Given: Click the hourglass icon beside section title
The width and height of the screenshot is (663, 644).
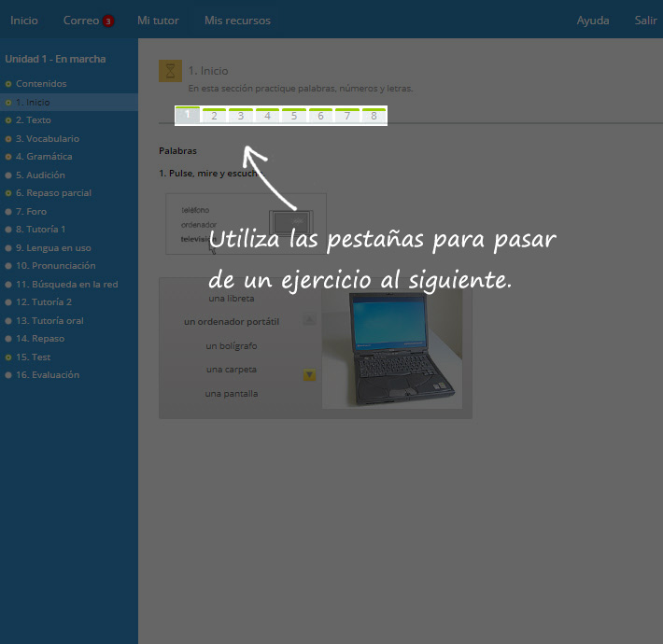Looking at the screenshot, I should pos(170,71).
